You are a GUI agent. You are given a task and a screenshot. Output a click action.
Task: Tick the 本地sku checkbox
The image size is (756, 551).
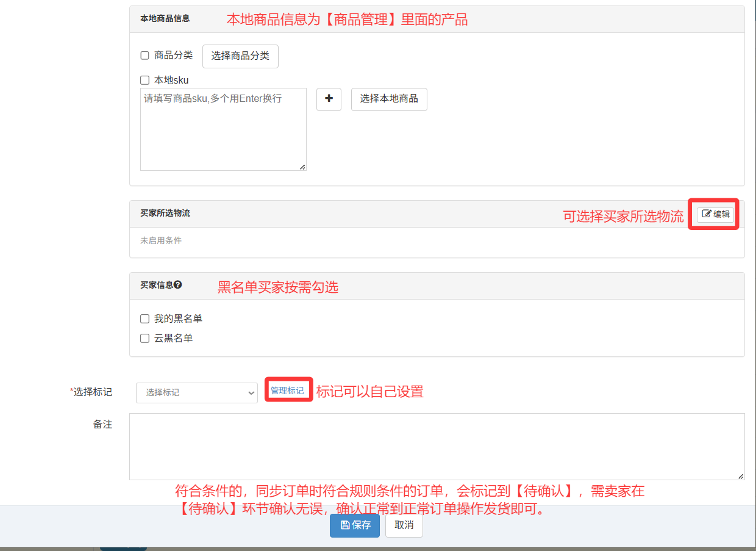[145, 80]
